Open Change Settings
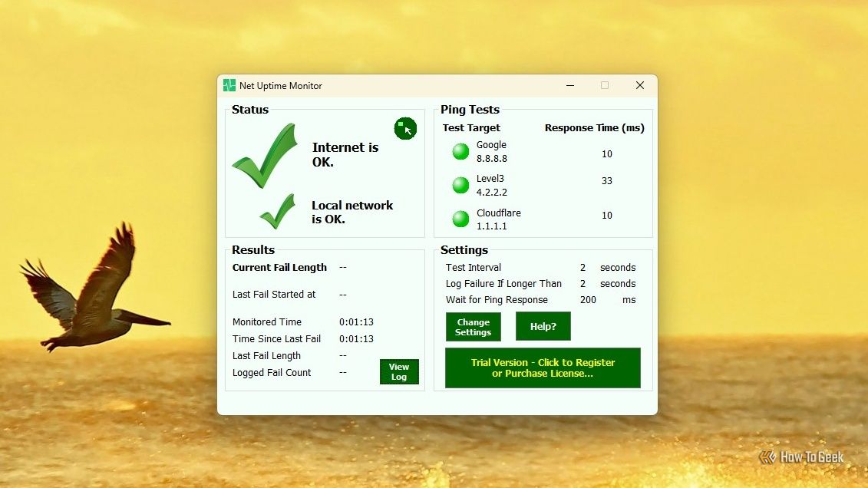 pyautogui.click(x=473, y=326)
